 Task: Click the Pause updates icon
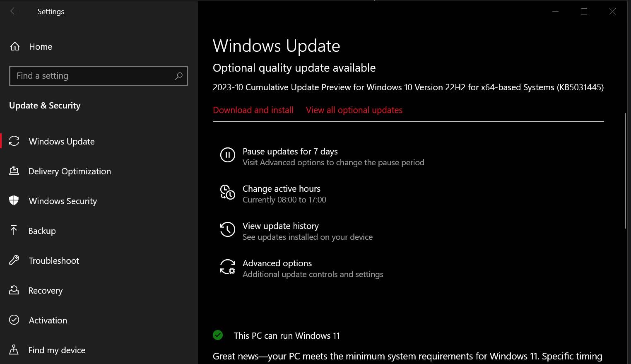click(228, 155)
